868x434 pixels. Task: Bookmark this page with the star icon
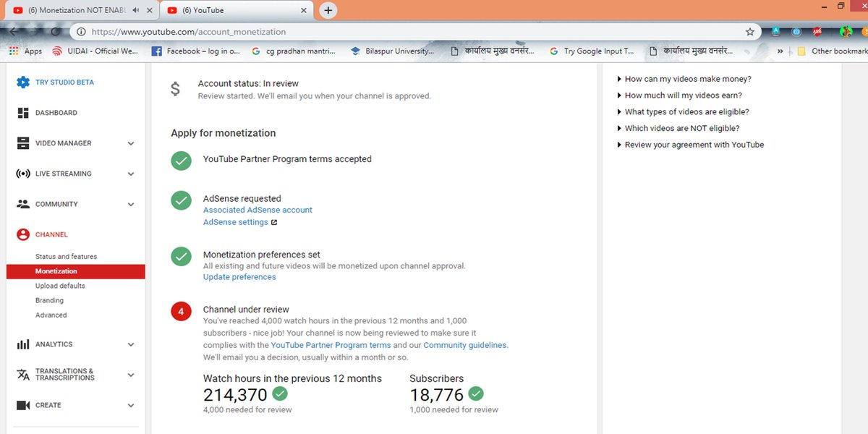pyautogui.click(x=750, y=32)
